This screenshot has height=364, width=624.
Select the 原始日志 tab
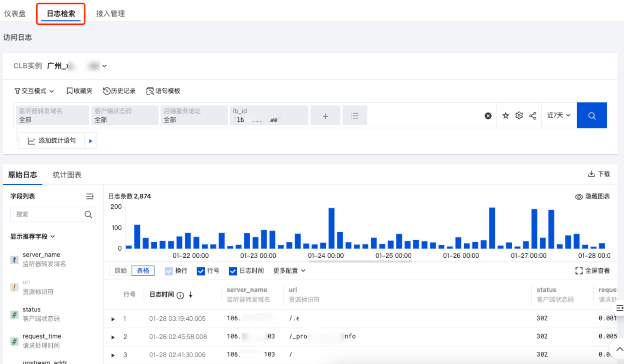(22, 175)
